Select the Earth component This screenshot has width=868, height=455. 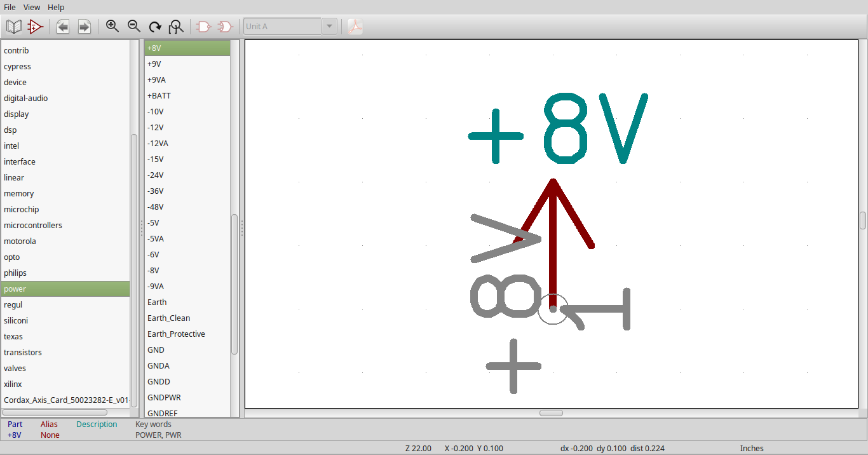187,302
